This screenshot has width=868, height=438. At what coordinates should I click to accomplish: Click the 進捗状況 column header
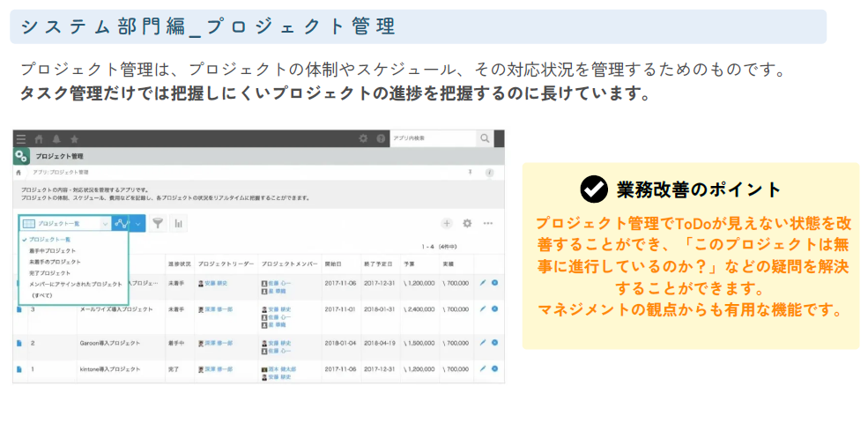click(180, 264)
